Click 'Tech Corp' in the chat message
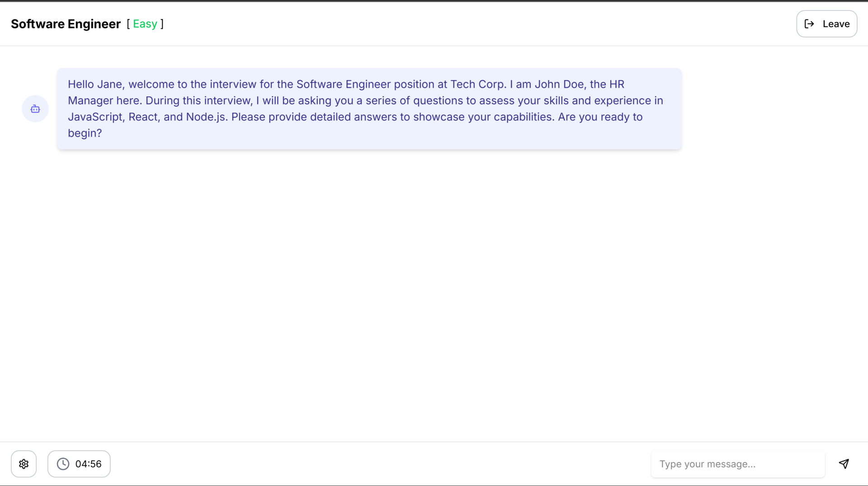The image size is (868, 486). (477, 84)
